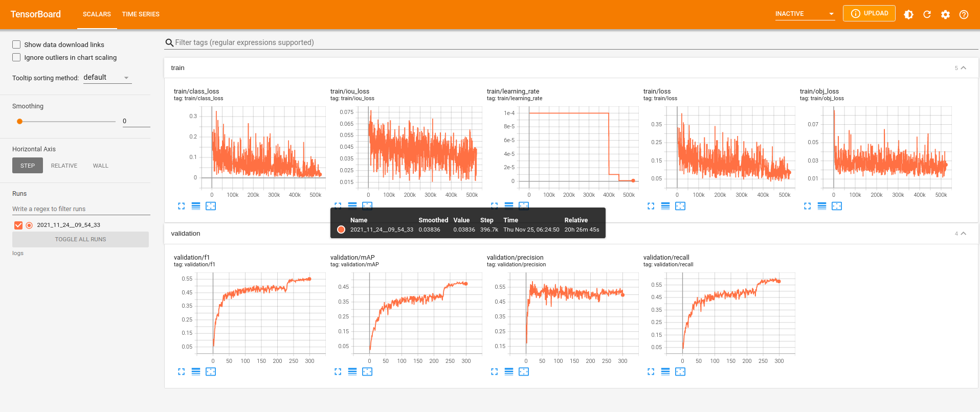Set horizontal axis to WALL
This screenshot has height=412, width=980.
101,166
